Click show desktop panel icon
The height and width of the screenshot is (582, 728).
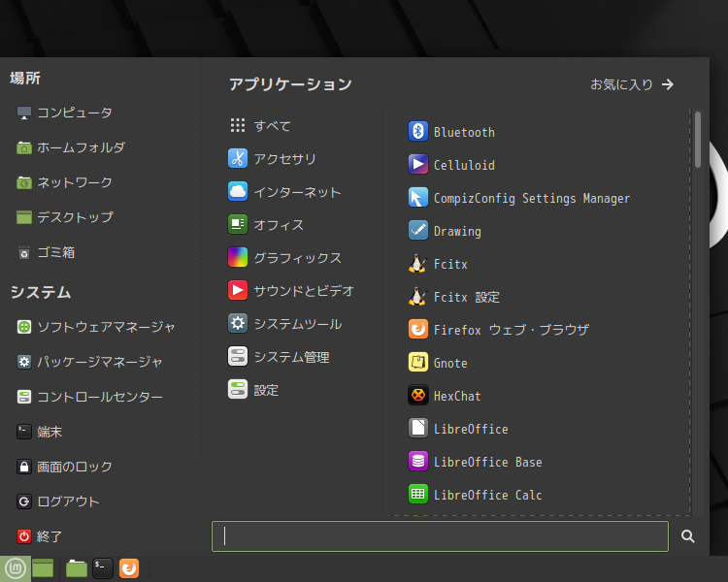tap(43, 568)
